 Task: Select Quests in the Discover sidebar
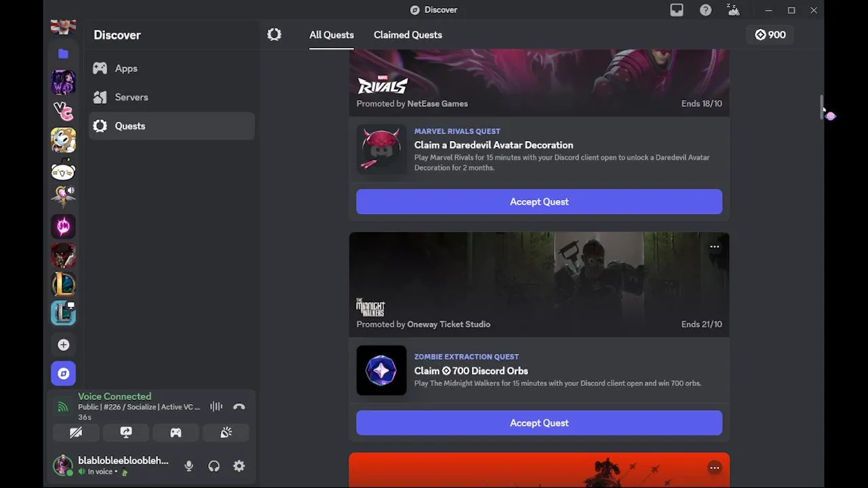[x=172, y=126]
